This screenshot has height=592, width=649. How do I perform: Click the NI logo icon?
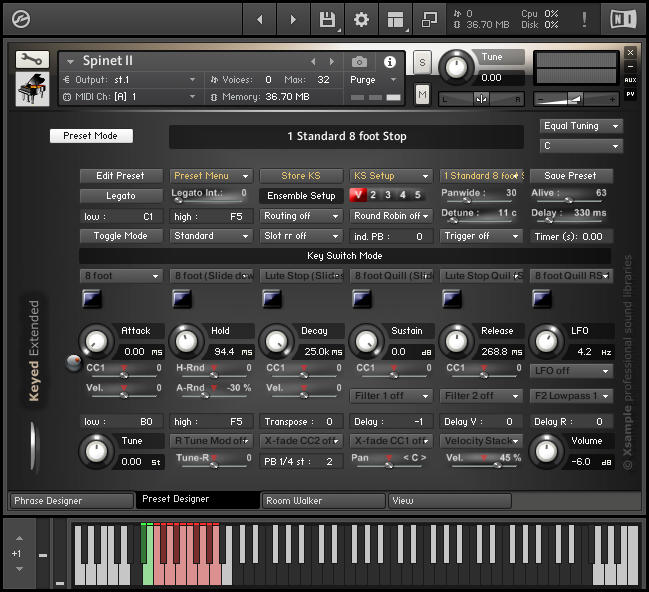click(623, 19)
